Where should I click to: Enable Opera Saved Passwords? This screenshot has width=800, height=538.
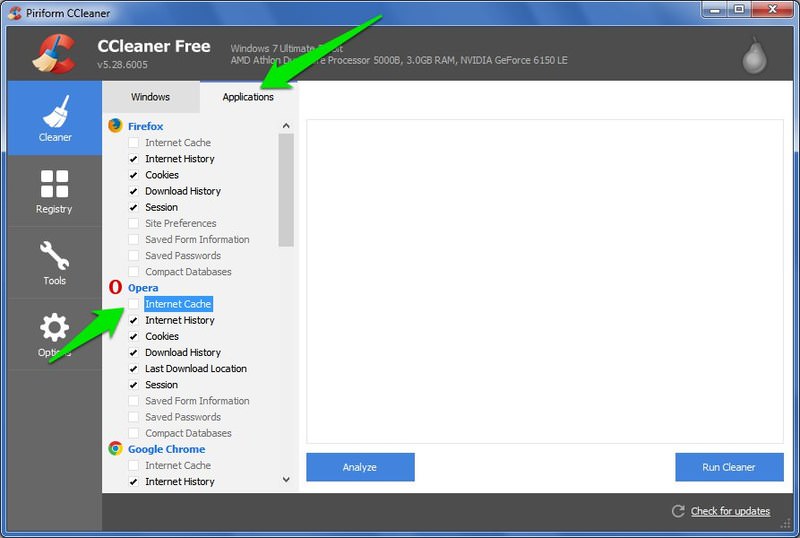tap(133, 417)
